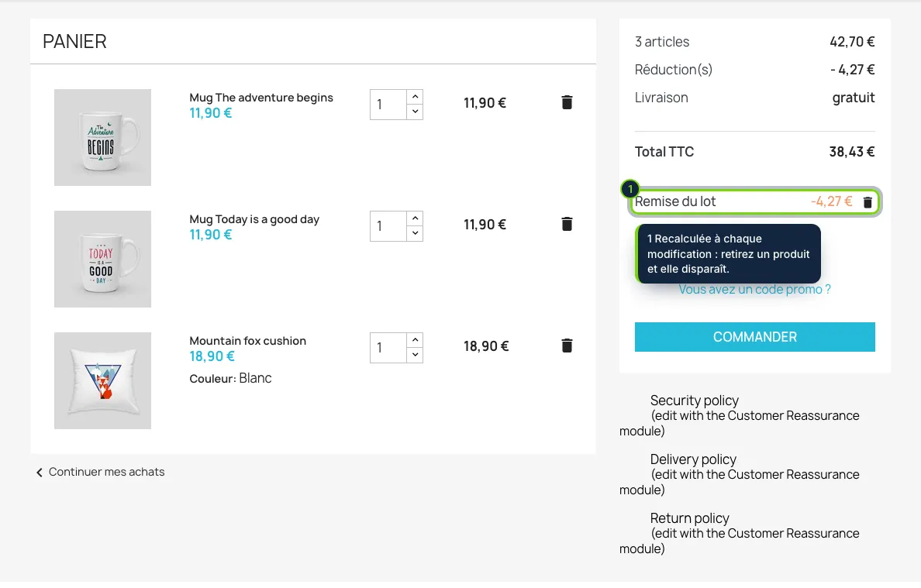Open Mug Today is a good day link
Screen dimensions: 921x588
(254, 219)
